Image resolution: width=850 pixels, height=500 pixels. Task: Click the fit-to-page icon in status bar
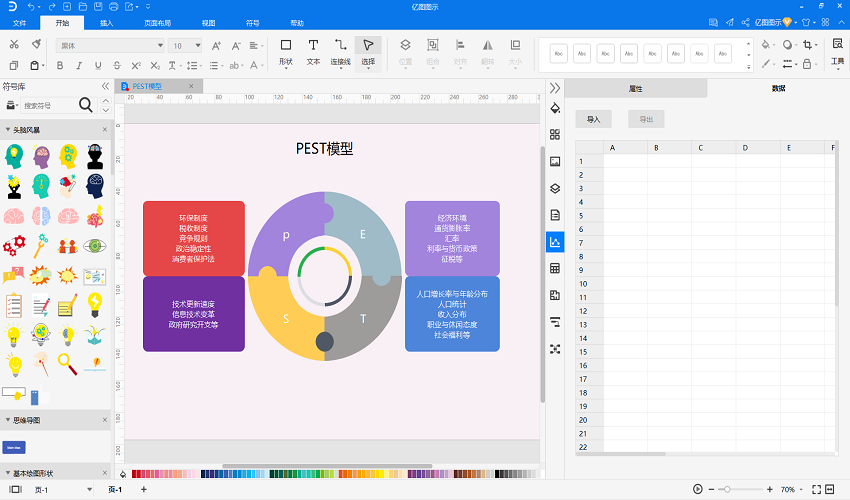816,489
